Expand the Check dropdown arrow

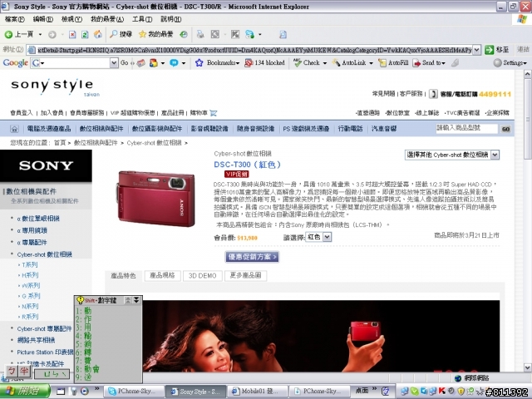point(325,63)
